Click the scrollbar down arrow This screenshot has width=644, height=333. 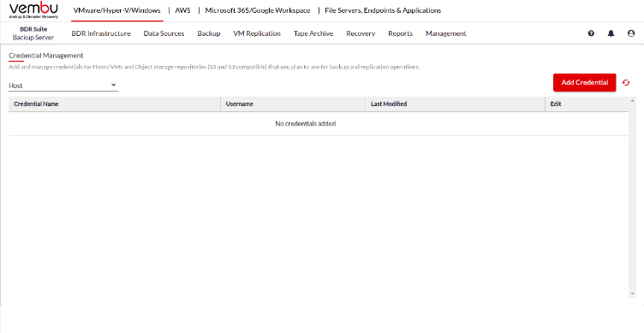633,294
